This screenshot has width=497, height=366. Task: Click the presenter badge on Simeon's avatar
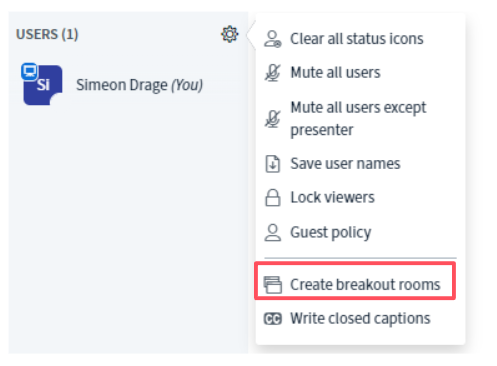[x=30, y=71]
